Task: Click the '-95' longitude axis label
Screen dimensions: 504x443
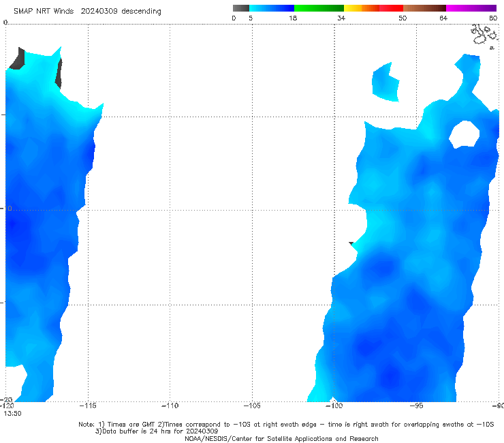Action: (416, 406)
